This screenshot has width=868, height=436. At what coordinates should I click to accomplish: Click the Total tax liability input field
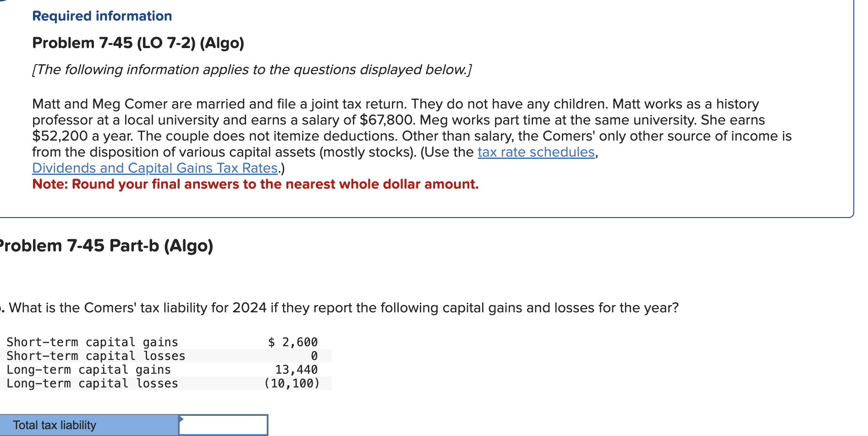click(223, 425)
